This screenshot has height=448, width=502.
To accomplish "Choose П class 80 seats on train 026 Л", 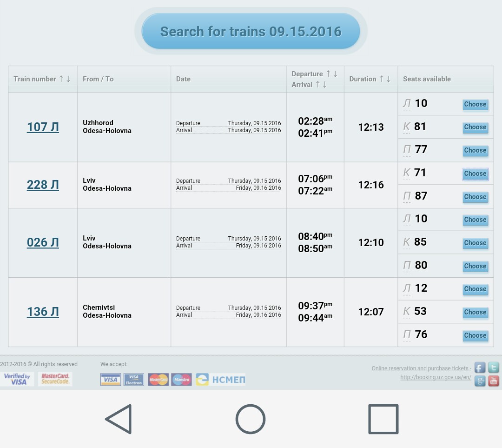I will [x=475, y=266].
